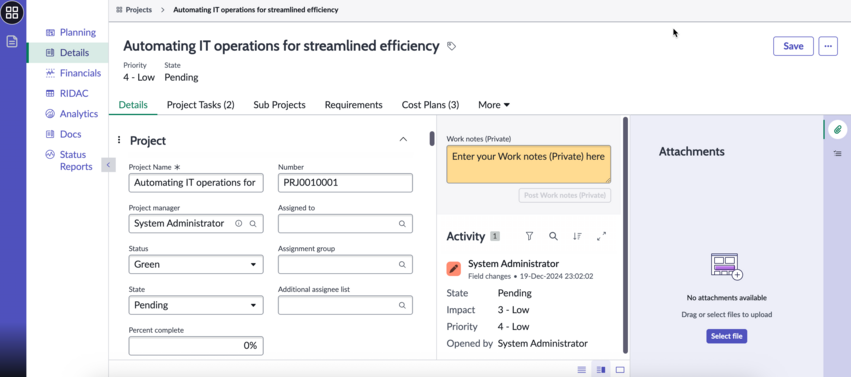851x377 pixels.
Task: Click the Work notes text area
Action: tap(529, 164)
